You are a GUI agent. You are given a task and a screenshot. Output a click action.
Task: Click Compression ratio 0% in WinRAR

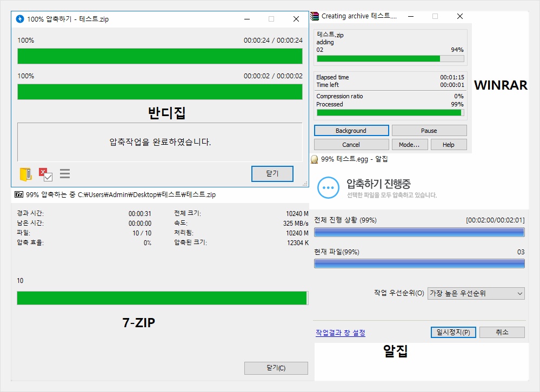coord(459,96)
